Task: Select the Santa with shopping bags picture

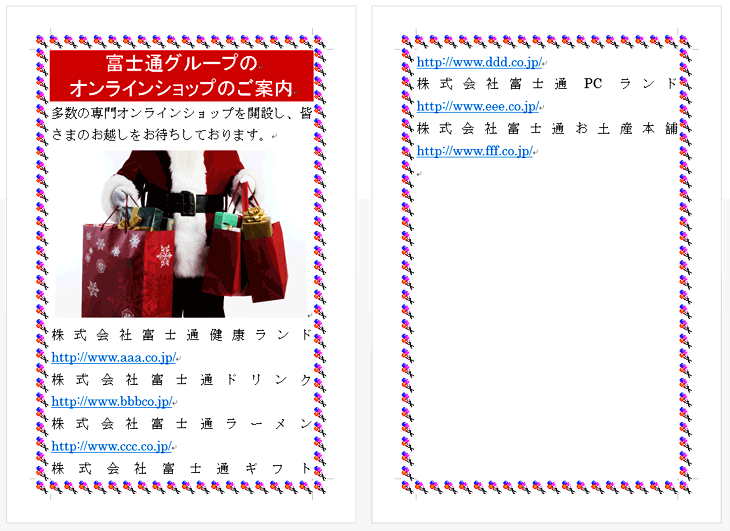Action: click(181, 234)
